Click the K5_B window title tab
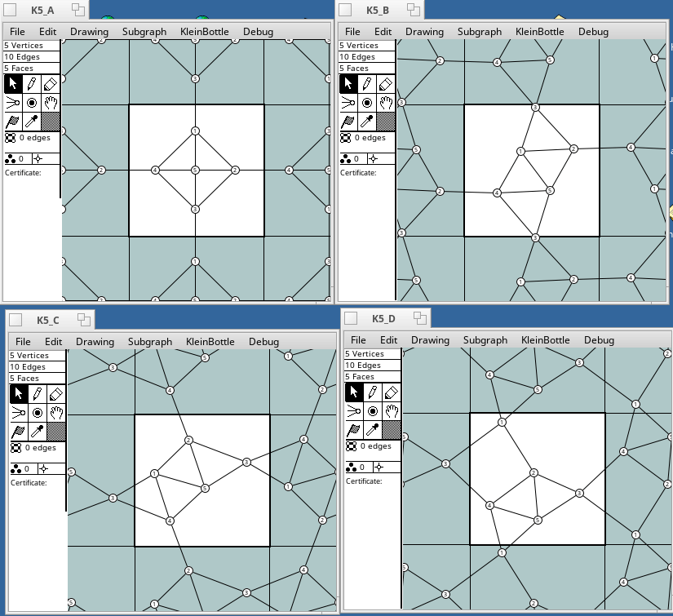Viewport: 673px width, 616px height. pos(377,10)
